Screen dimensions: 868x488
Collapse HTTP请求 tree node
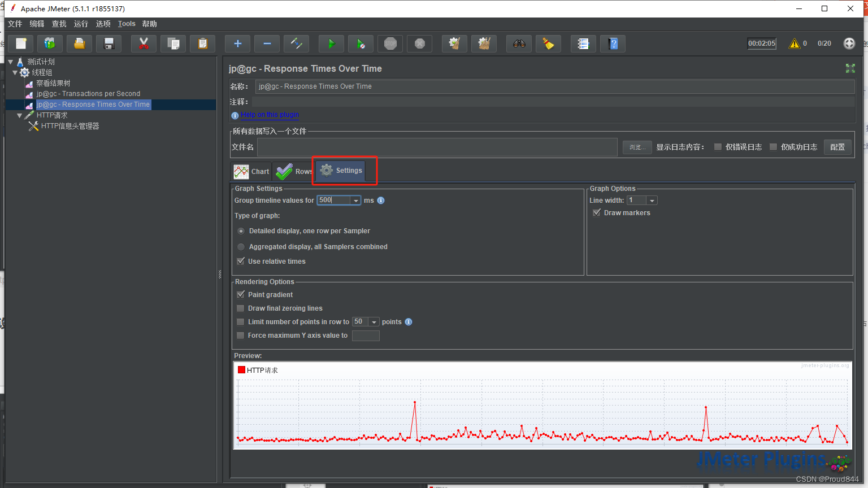click(x=20, y=115)
